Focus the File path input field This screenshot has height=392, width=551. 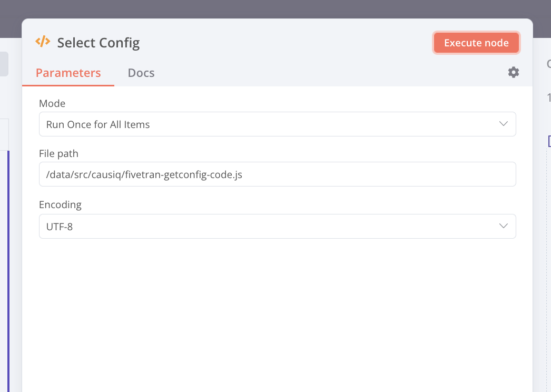278,174
